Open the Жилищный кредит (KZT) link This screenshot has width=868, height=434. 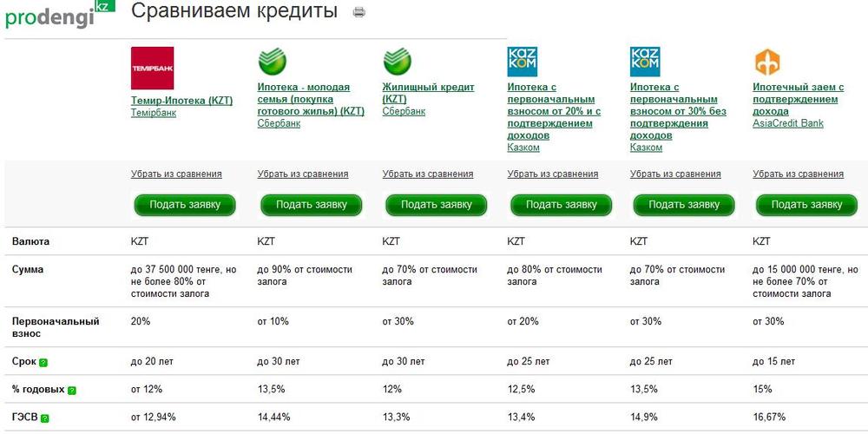[428, 93]
